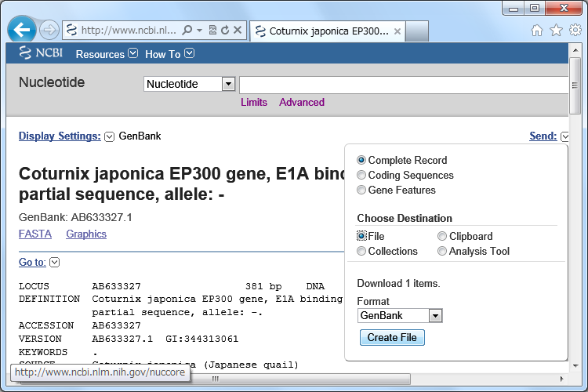This screenshot has width=588, height=392.
Task: Click the browser forward arrow button
Action: click(x=49, y=31)
